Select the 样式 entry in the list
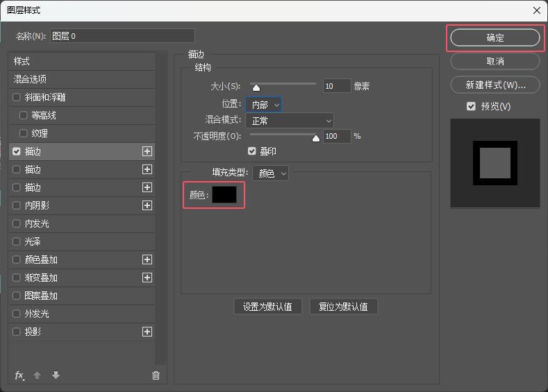Viewport: 548px width, 392px height. [x=82, y=62]
